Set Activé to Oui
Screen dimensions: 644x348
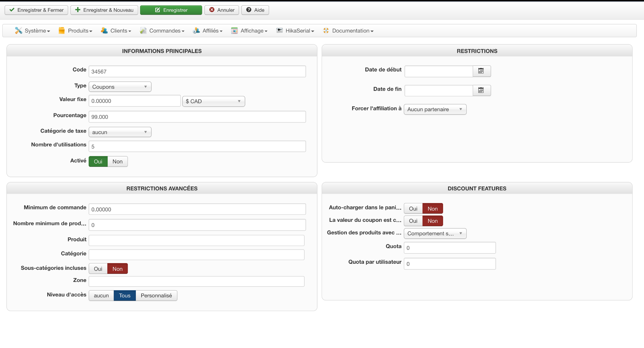98,161
